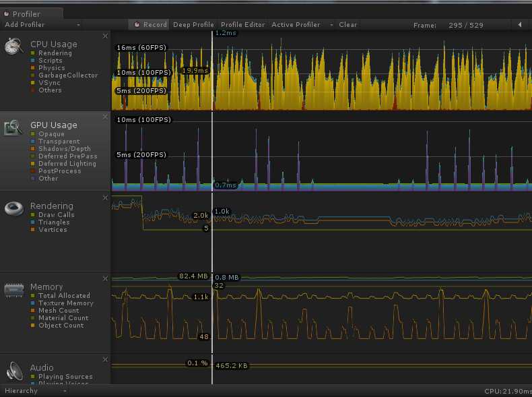Select the Rendering panel title

click(x=52, y=206)
